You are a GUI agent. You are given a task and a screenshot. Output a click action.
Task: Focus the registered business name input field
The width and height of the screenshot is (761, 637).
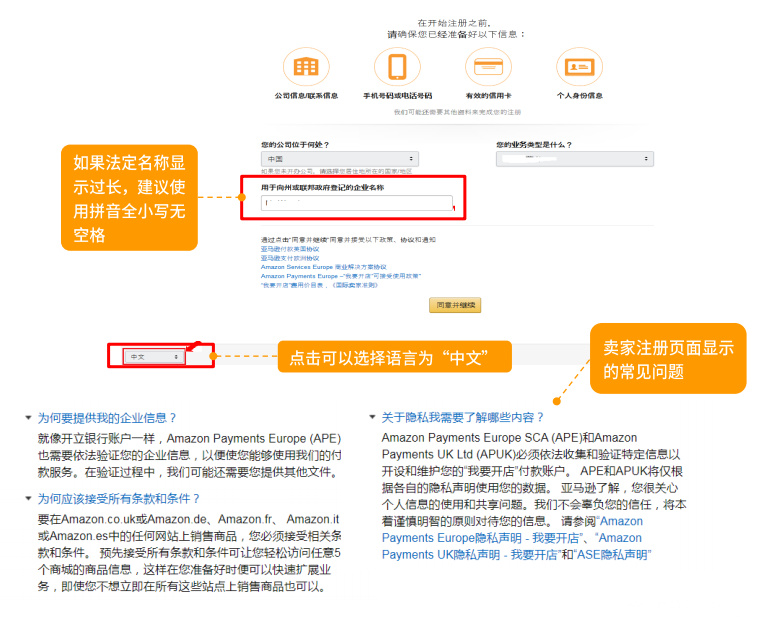(x=357, y=203)
